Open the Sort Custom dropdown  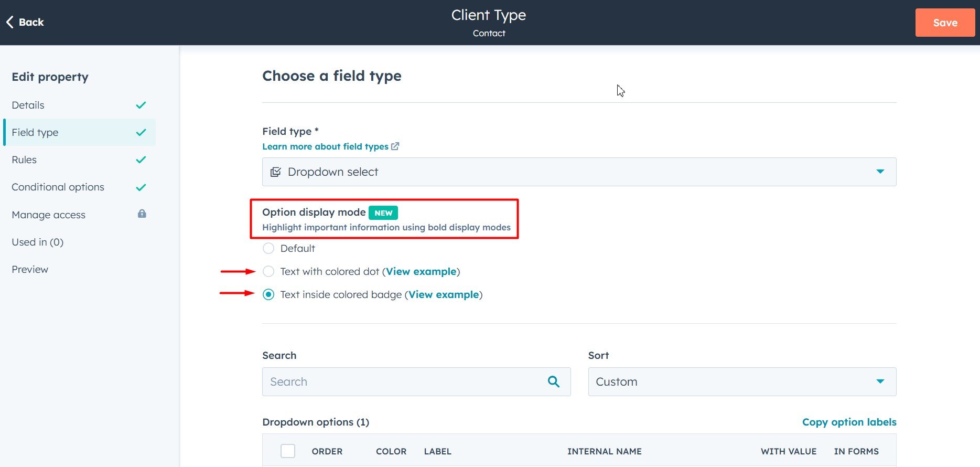[x=742, y=381]
